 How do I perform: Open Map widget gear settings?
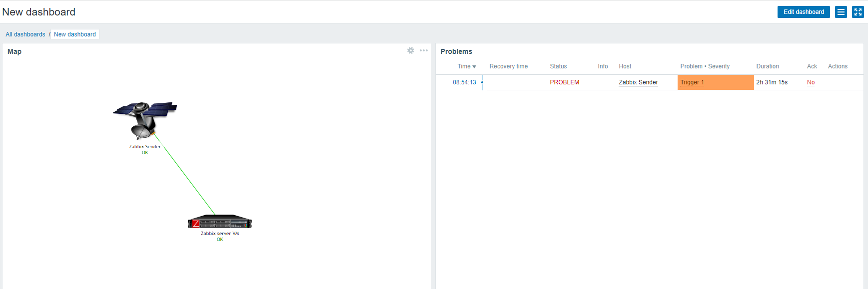coord(411,50)
